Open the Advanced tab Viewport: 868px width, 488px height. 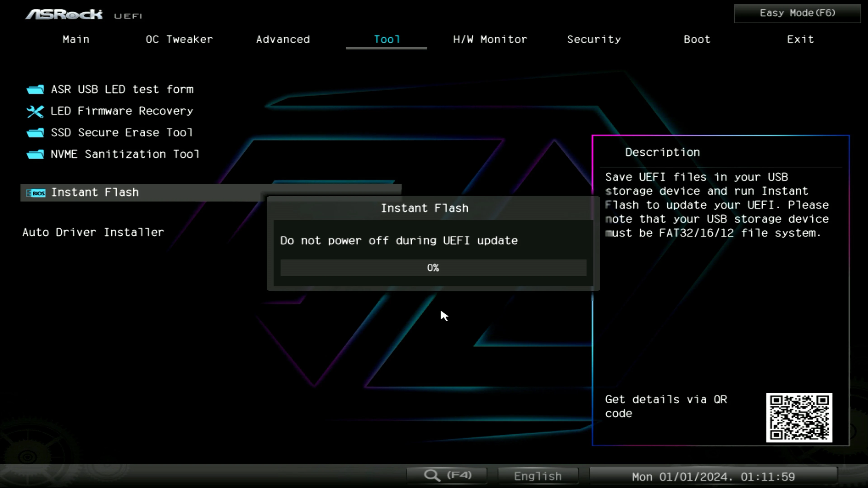pos(283,39)
